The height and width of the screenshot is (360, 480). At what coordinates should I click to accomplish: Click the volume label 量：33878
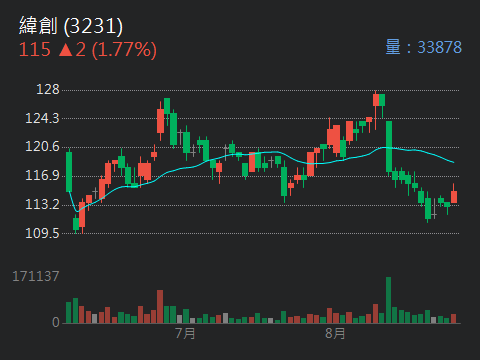(x=424, y=47)
